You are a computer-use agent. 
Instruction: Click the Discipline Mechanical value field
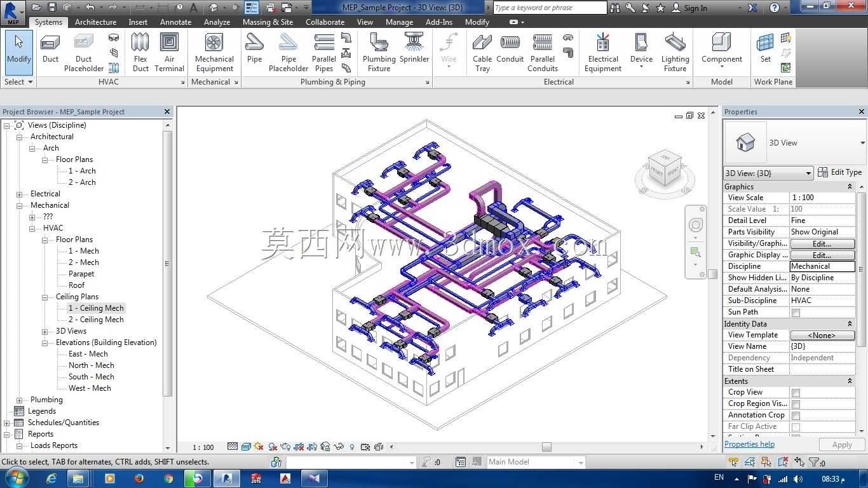click(x=822, y=266)
